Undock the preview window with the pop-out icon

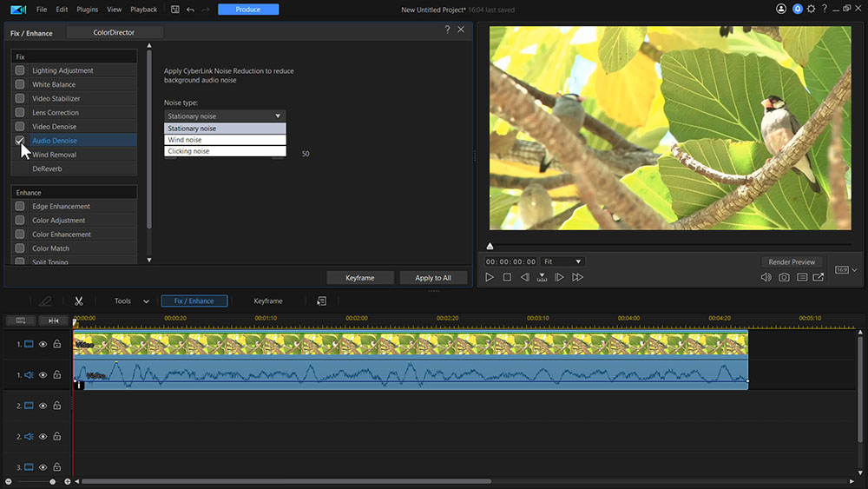[819, 277]
